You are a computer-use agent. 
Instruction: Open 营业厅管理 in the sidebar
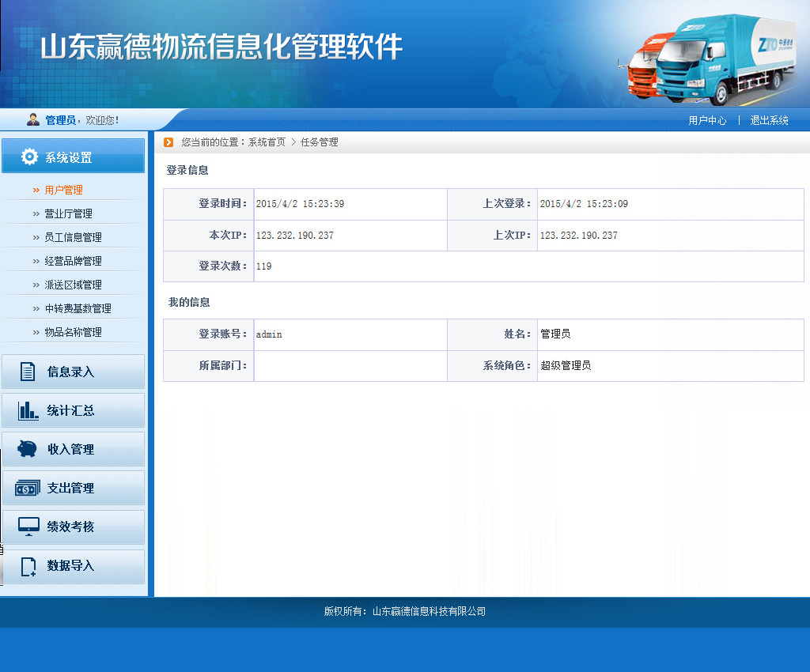click(68, 213)
